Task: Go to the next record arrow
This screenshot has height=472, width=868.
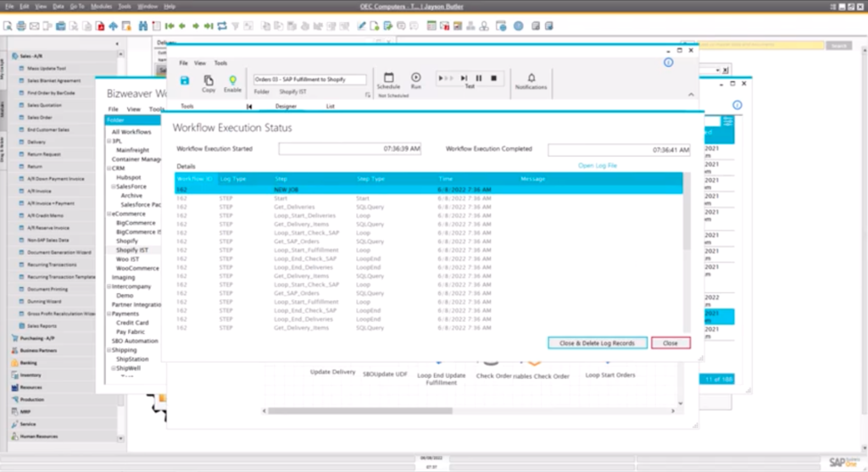Action: coord(196,26)
